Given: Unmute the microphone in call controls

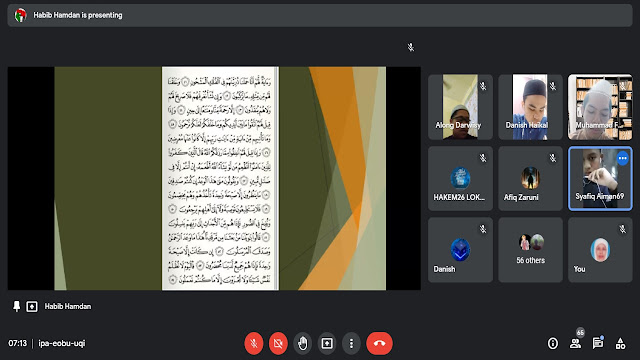Looking at the screenshot, I should [253, 343].
